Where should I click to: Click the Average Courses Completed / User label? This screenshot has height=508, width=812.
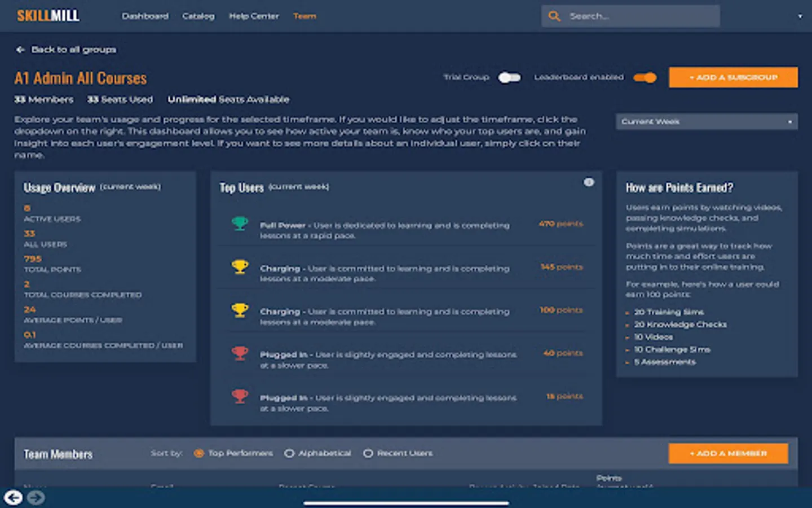103,345
